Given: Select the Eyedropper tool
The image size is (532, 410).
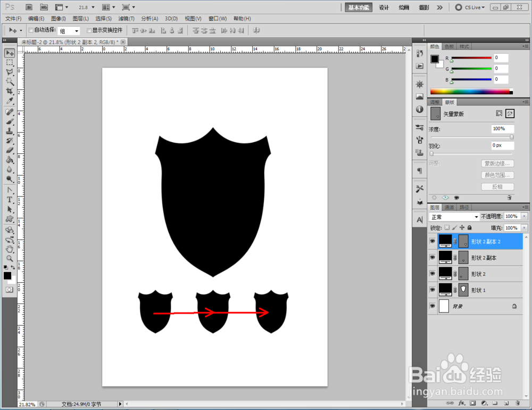Looking at the screenshot, I should (10, 101).
